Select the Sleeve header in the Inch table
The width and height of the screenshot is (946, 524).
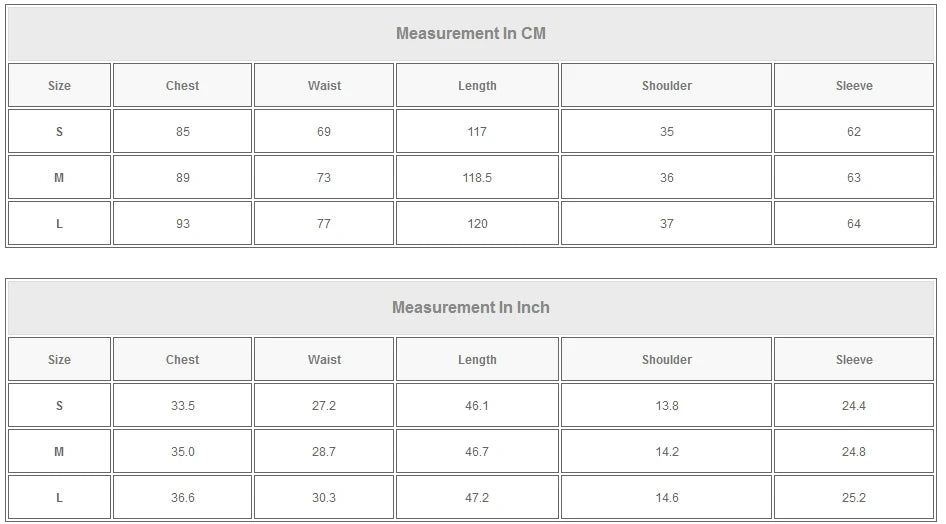pyautogui.click(x=854, y=360)
